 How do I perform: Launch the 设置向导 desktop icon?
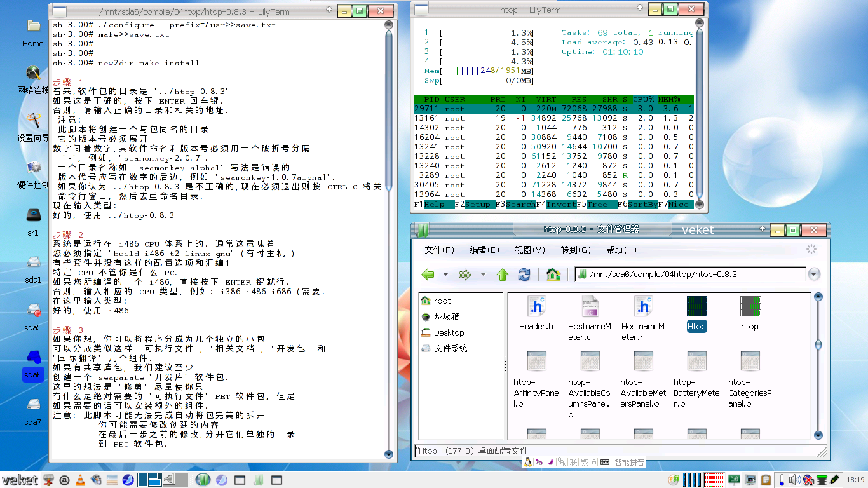pyautogui.click(x=33, y=120)
